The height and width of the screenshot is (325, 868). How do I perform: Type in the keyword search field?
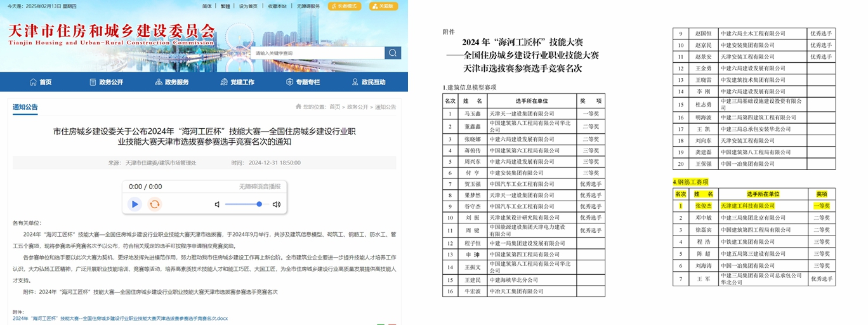(318, 53)
